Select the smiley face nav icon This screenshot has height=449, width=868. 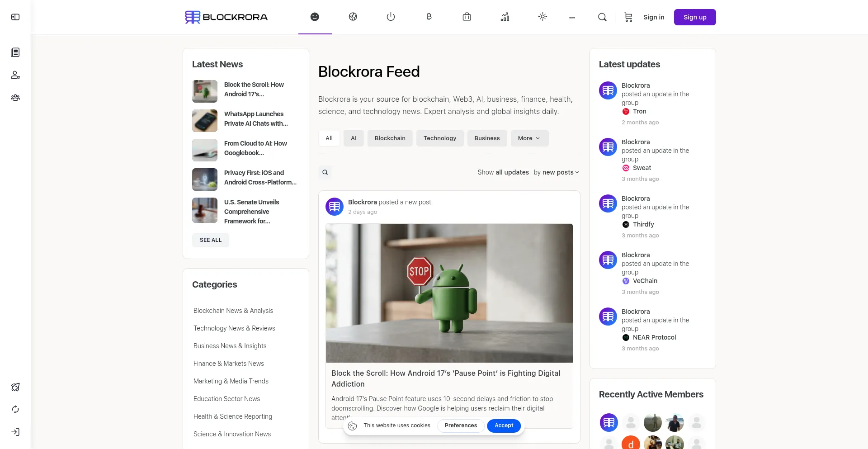tap(315, 17)
